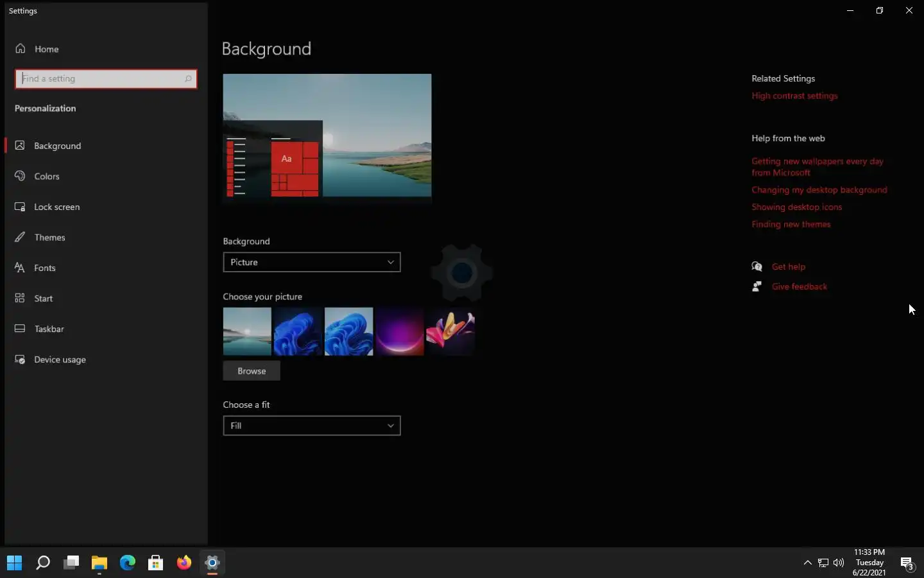Image resolution: width=924 pixels, height=578 pixels.
Task: Open Changing my desktop background link
Action: pyautogui.click(x=819, y=190)
